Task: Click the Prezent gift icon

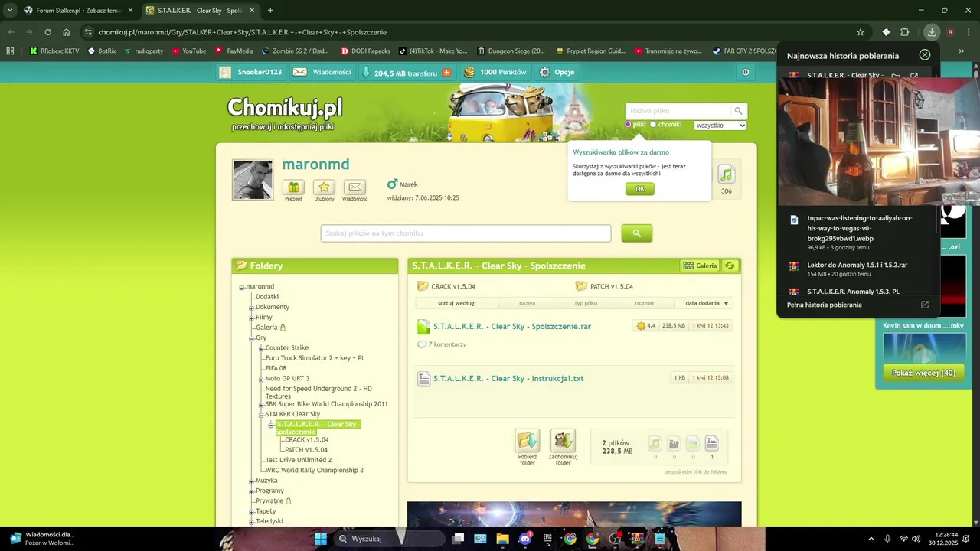Action: [293, 187]
